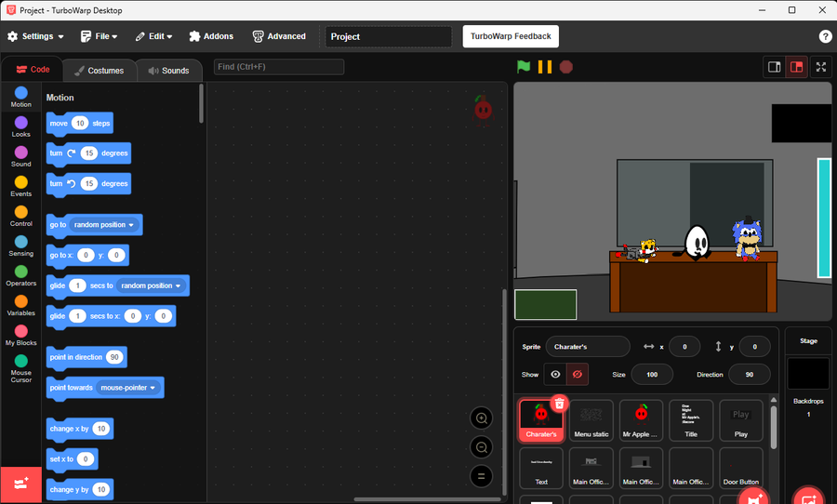Open the help question mark icon
Image resolution: width=837 pixels, height=504 pixels.
point(825,36)
